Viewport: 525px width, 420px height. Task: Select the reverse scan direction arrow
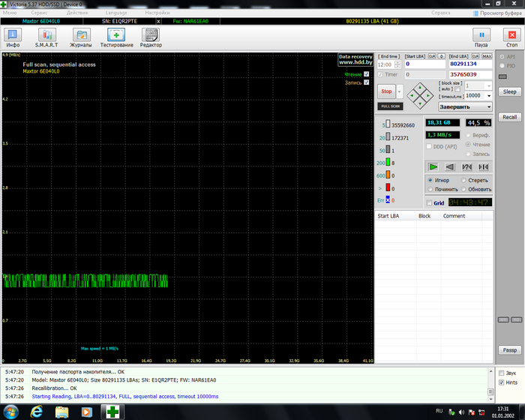[x=450, y=166]
